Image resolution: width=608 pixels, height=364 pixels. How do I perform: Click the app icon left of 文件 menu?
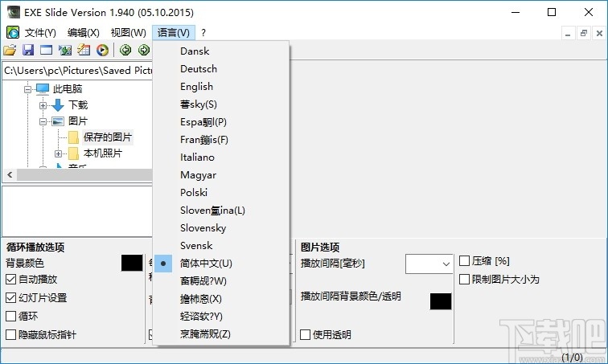pos(13,32)
